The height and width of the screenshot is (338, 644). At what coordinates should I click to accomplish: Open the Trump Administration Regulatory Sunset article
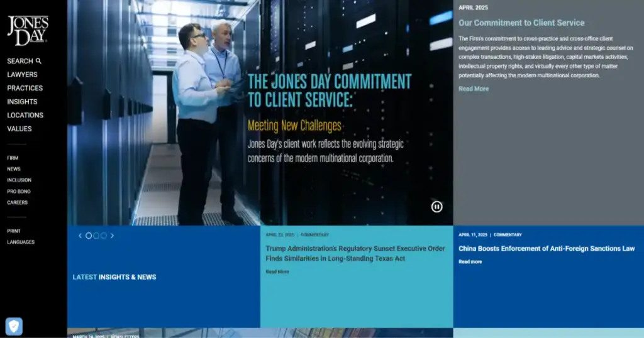(x=355, y=254)
